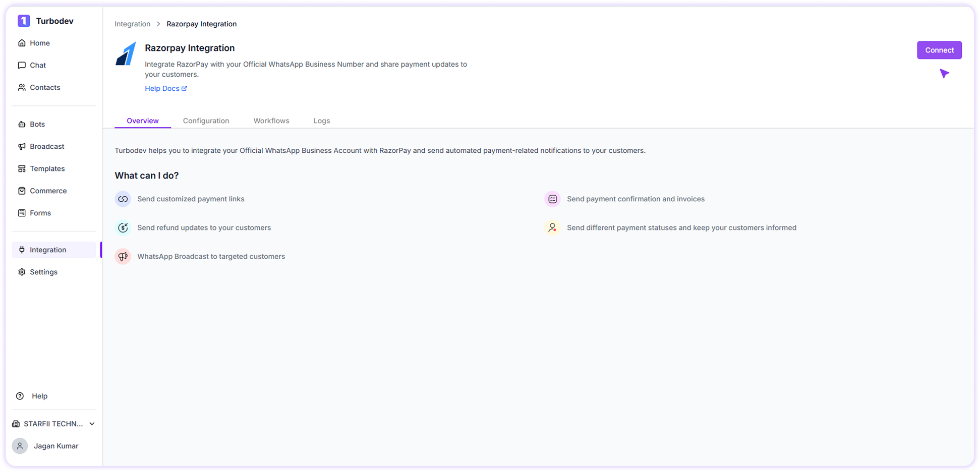Click the refund updates icon
Screen dimensions: 980x472
(123, 227)
